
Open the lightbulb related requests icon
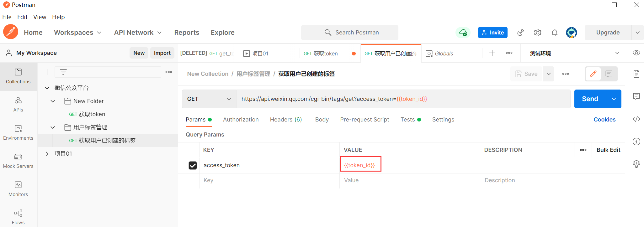[636, 164]
